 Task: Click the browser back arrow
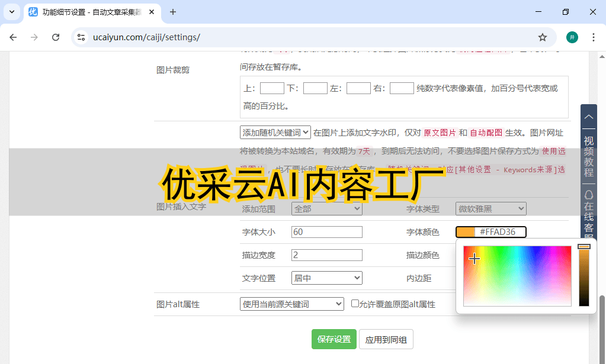point(13,37)
